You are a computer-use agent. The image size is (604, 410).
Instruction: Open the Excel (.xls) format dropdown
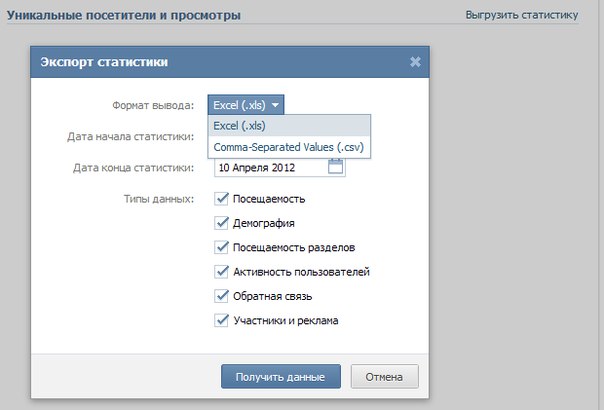pyautogui.click(x=246, y=105)
